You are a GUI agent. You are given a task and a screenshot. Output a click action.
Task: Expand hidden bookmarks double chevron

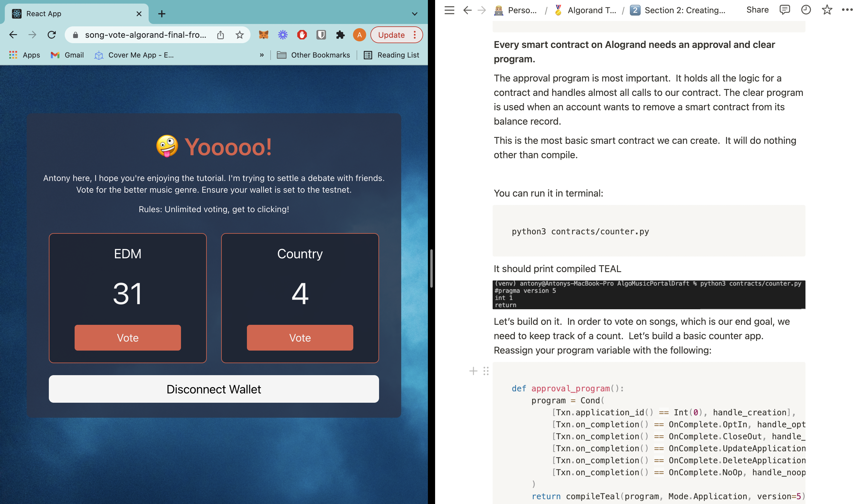tap(262, 55)
